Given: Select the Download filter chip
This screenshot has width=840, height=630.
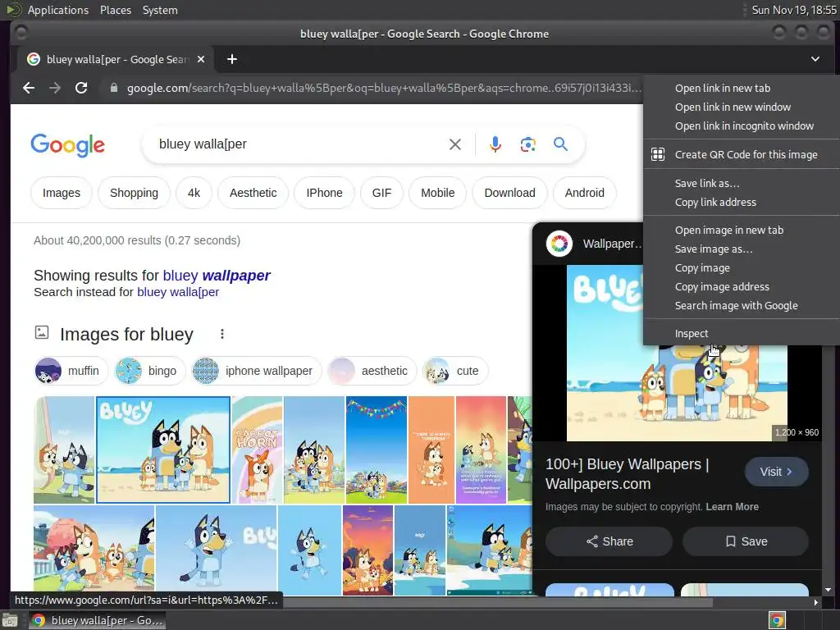Looking at the screenshot, I should coord(509,193).
